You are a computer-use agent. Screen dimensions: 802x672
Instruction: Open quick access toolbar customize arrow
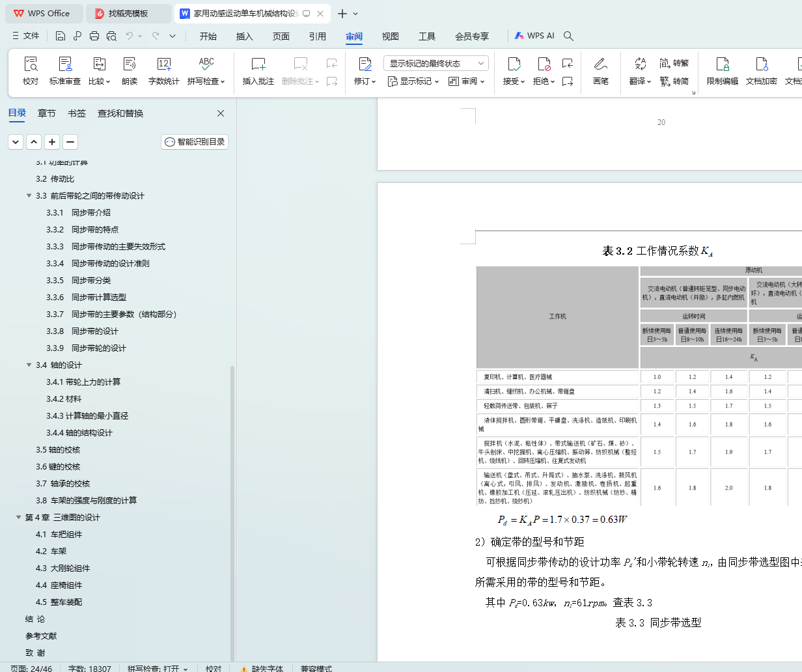tap(173, 36)
